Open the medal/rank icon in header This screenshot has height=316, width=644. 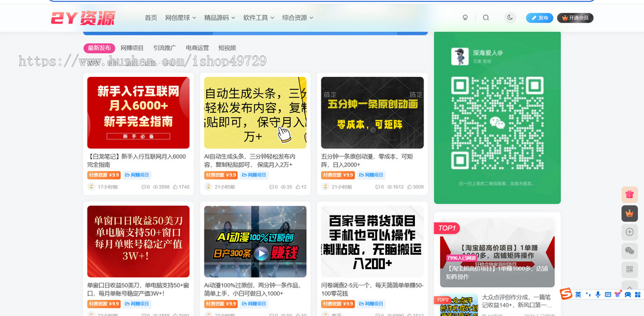click(465, 18)
